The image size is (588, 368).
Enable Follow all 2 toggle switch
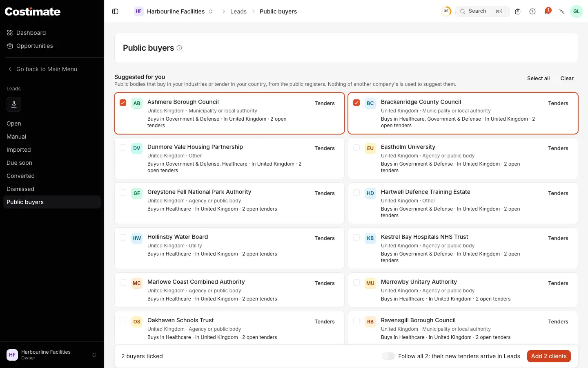point(388,356)
